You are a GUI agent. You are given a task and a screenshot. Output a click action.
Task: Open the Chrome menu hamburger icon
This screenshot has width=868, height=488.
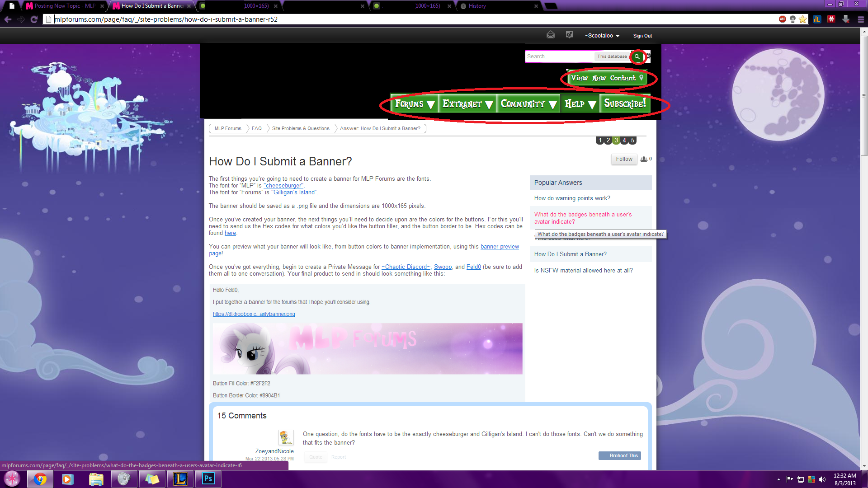(x=861, y=19)
